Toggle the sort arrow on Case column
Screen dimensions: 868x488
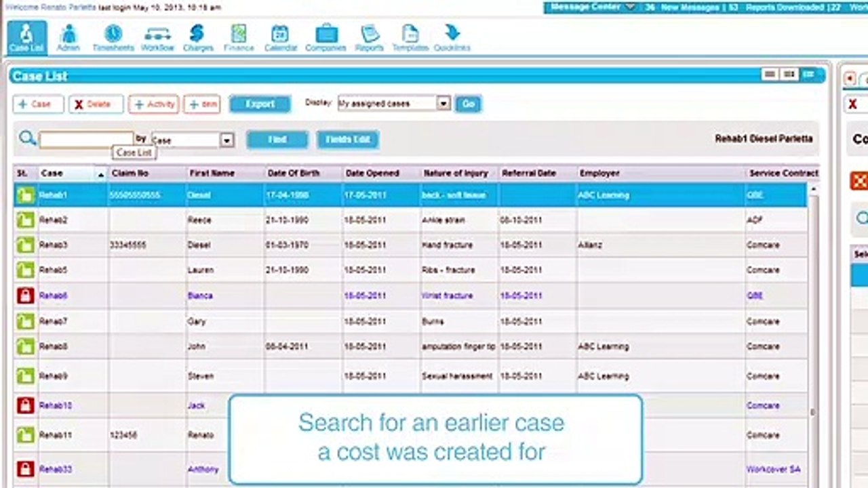(101, 175)
